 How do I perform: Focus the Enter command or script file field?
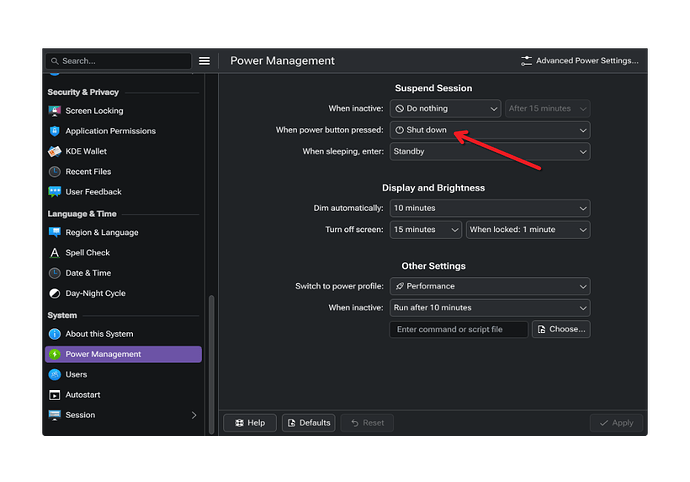459,329
